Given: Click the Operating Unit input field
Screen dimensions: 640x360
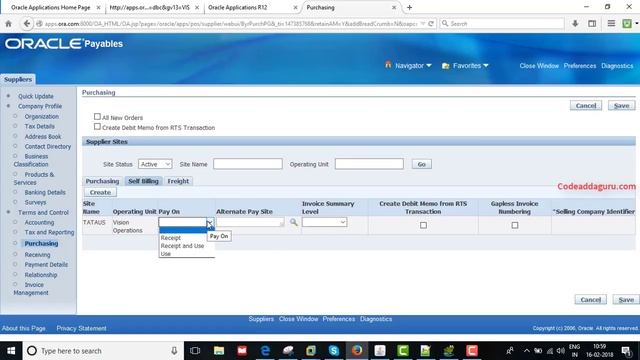Looking at the screenshot, I should point(369,164).
